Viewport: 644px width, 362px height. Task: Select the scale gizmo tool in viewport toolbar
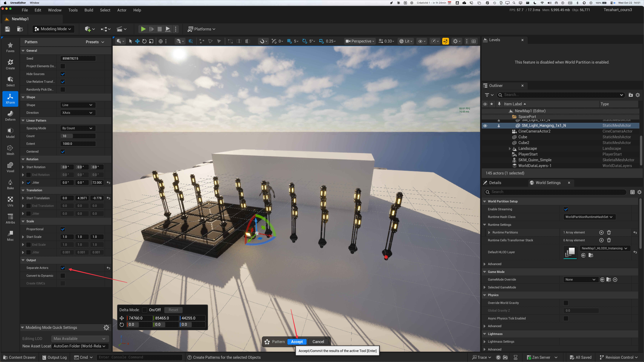(151, 41)
